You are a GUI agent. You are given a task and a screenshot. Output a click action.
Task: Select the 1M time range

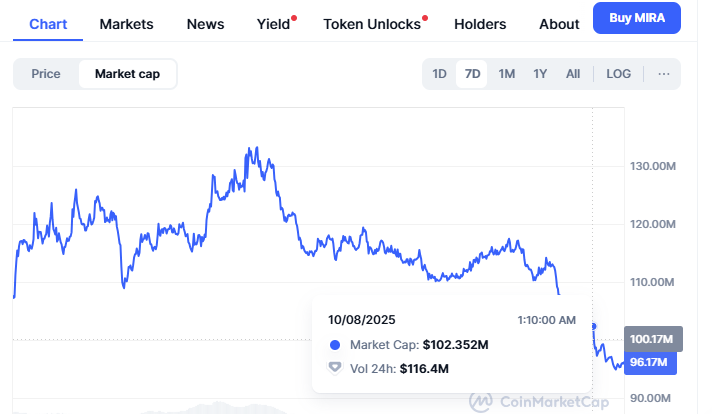click(x=506, y=73)
